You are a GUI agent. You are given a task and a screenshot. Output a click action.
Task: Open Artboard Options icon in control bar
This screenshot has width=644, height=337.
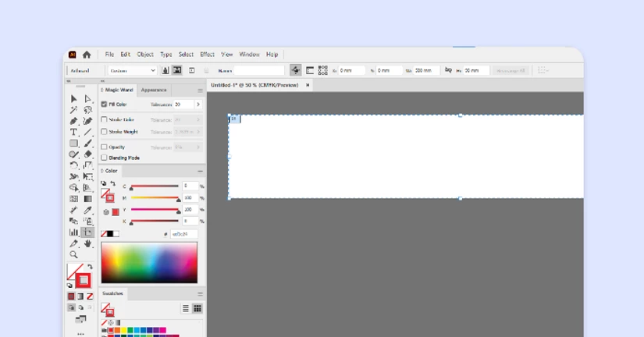pyautogui.click(x=310, y=71)
